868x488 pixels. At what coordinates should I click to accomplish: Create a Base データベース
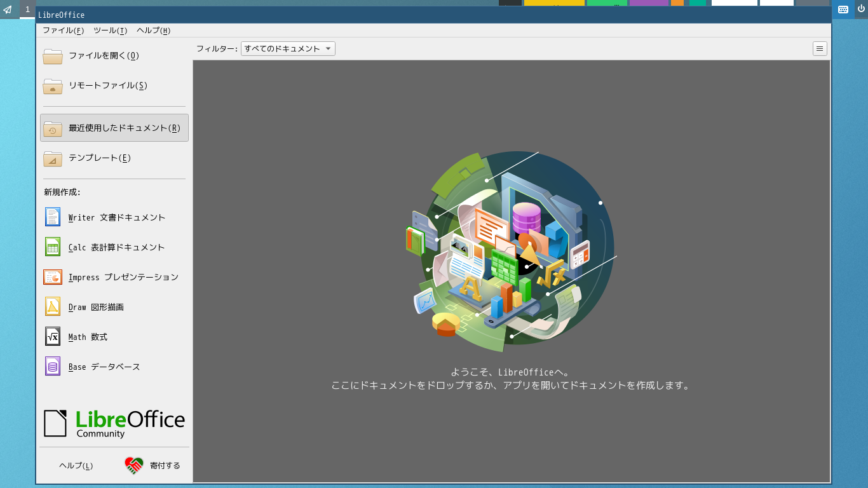pyautogui.click(x=114, y=367)
